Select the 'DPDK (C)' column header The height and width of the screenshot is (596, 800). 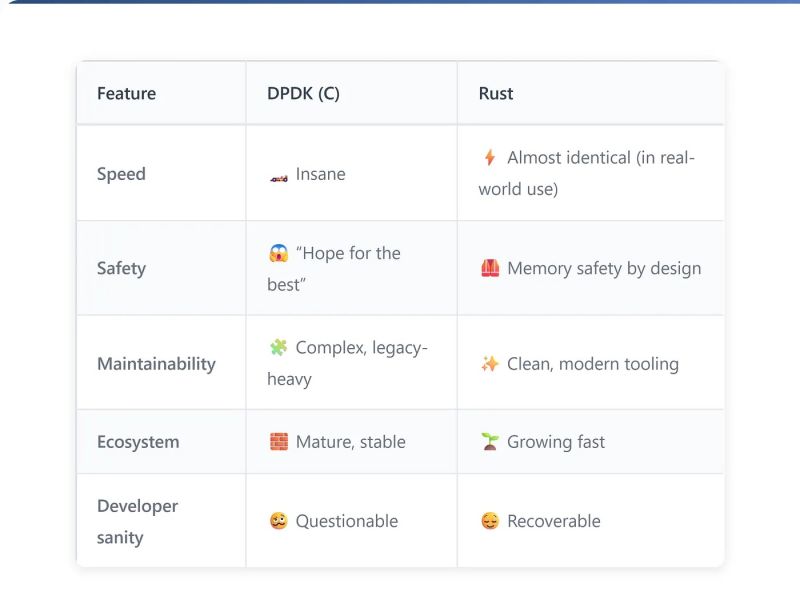click(x=300, y=93)
